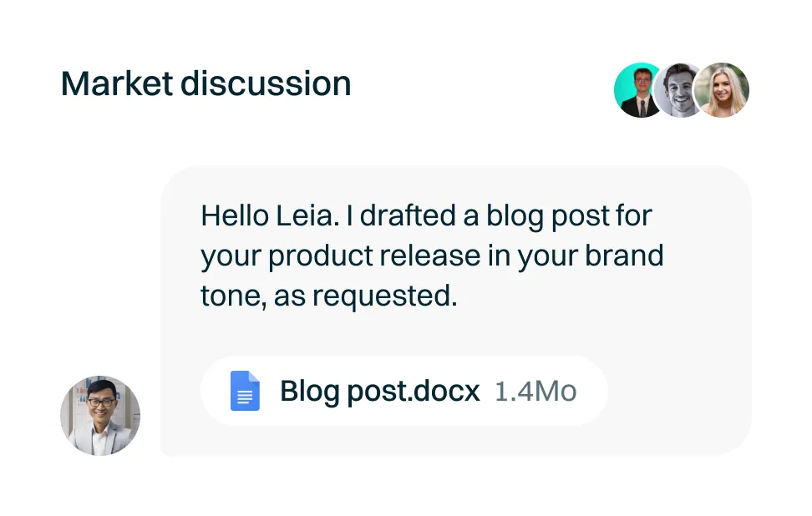The height and width of the screenshot is (516, 812).
Task: Click the Blog post.docx document icon
Action: 243,390
